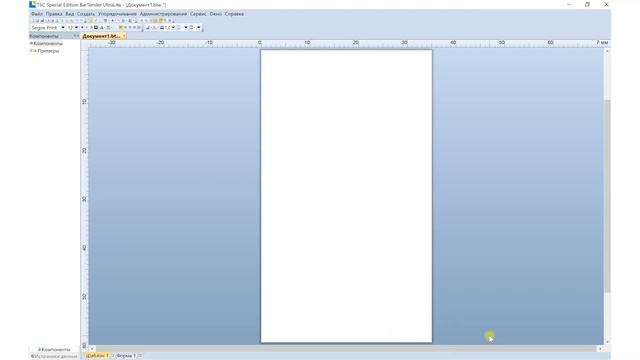Screen dimensions: 640x360
Task: Open the Вид menu
Action: click(70, 14)
